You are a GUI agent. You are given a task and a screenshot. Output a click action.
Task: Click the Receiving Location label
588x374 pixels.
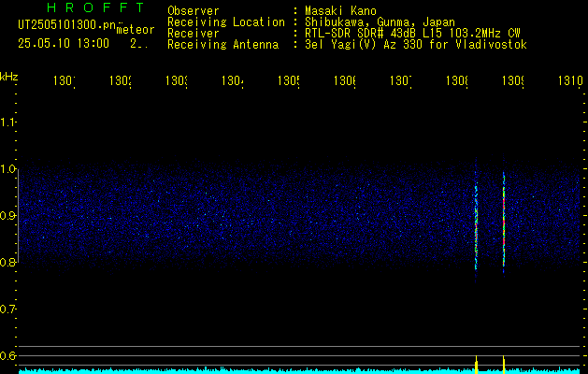click(x=226, y=22)
